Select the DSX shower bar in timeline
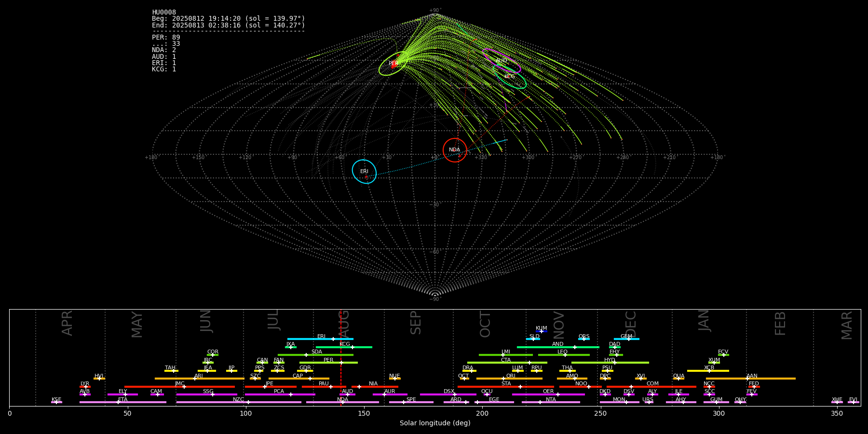Screen dimensions: 868x434 pyautogui.click(x=448, y=394)
